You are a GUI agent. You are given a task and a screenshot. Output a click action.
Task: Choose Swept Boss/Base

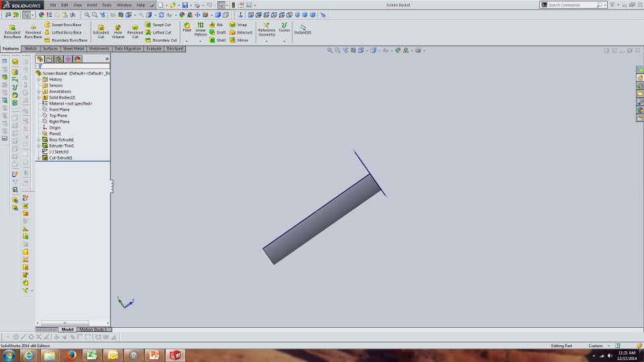click(63, 25)
